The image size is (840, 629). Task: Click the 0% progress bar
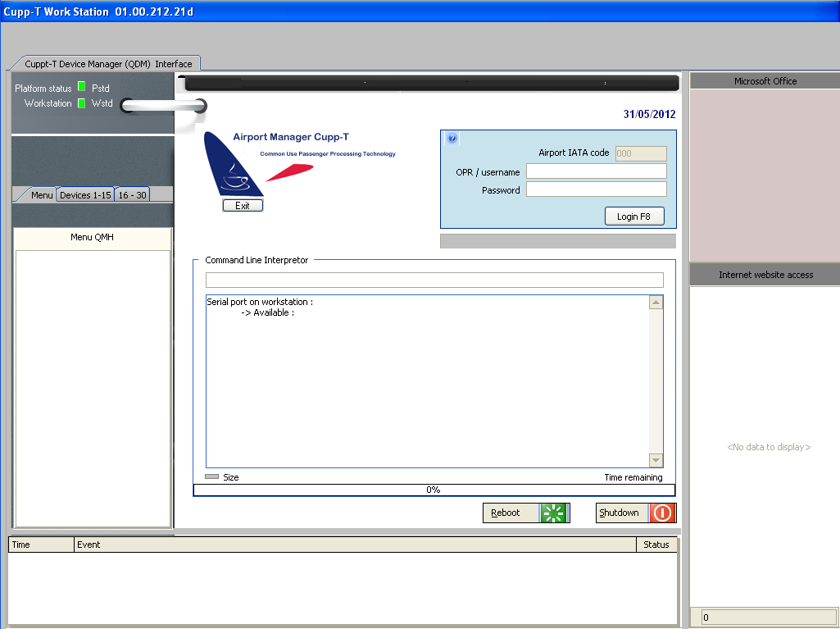(x=434, y=490)
